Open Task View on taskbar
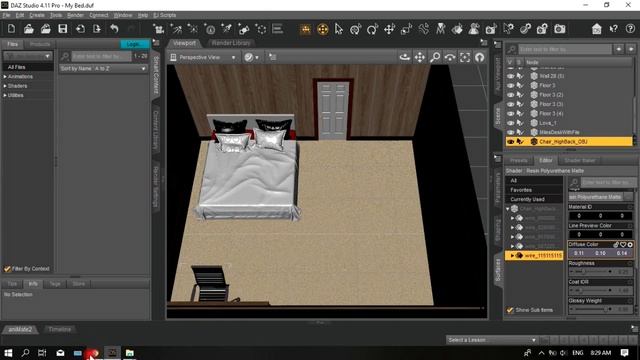The height and width of the screenshot is (360, 640). (x=42, y=353)
